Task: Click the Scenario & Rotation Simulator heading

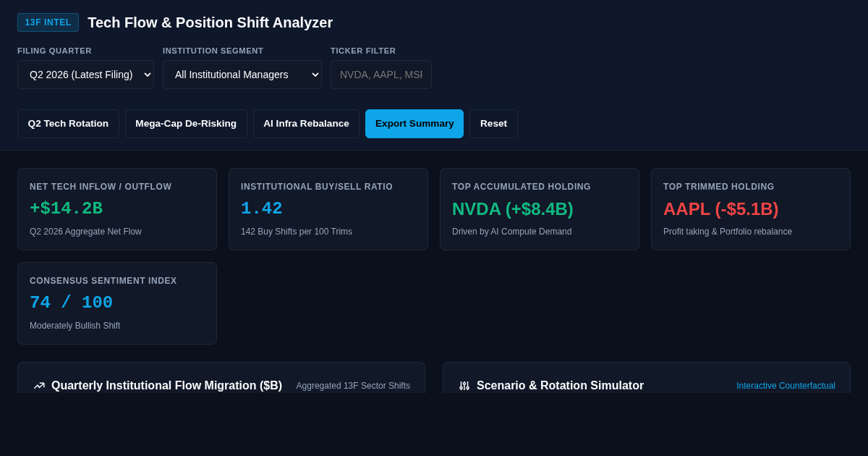Action: pyautogui.click(x=560, y=386)
